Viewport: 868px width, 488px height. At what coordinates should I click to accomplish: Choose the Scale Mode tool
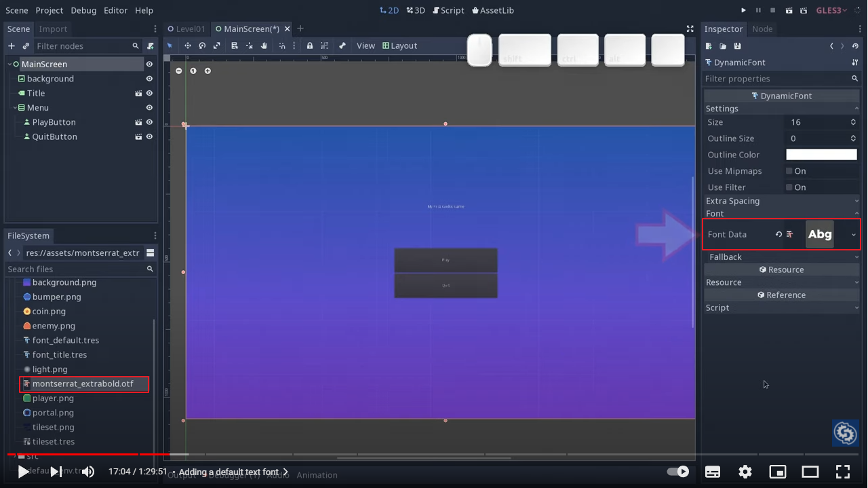217,45
